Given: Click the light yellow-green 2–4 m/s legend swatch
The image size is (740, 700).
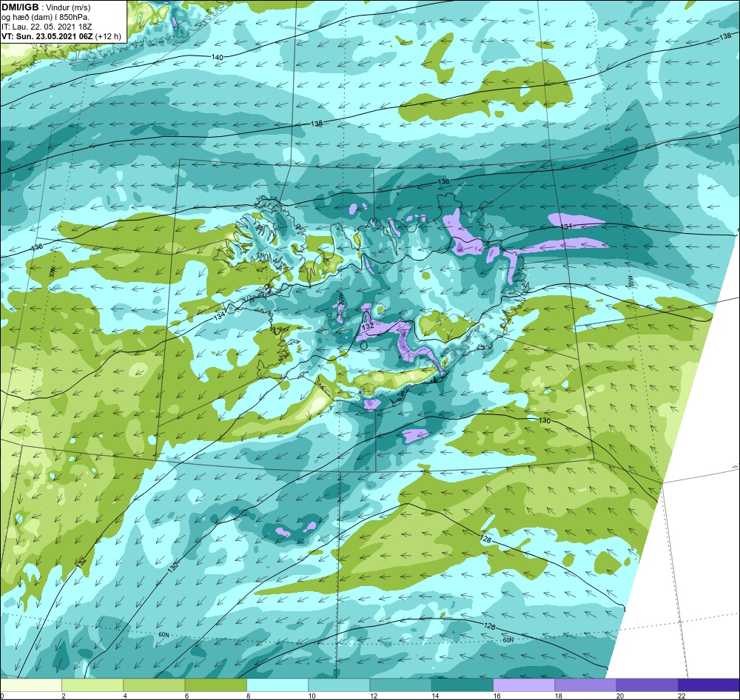Looking at the screenshot, I should click(x=92, y=684).
